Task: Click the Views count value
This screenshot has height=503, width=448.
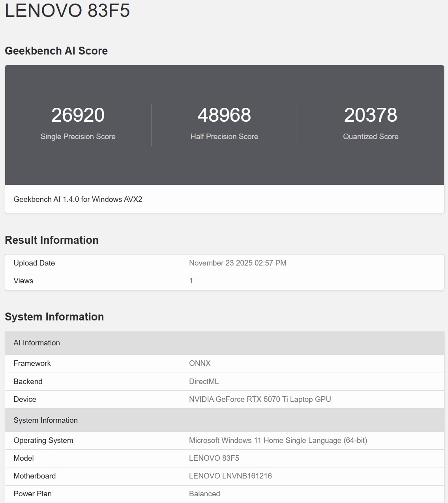Action: (191, 281)
